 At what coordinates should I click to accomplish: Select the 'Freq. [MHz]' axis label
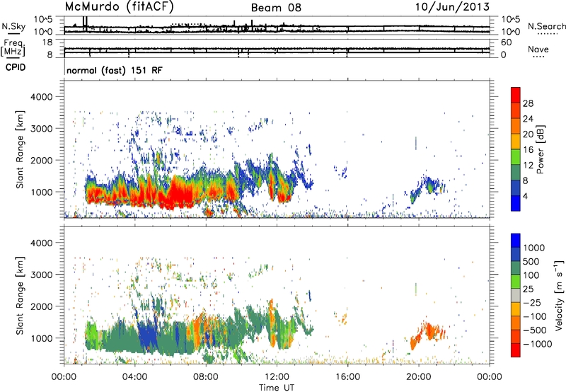(13, 48)
